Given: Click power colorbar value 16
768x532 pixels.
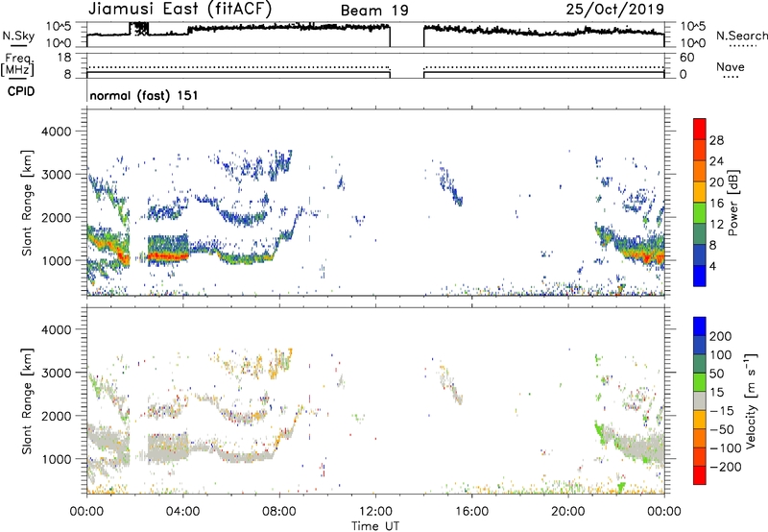Looking at the screenshot, I should (x=716, y=204).
